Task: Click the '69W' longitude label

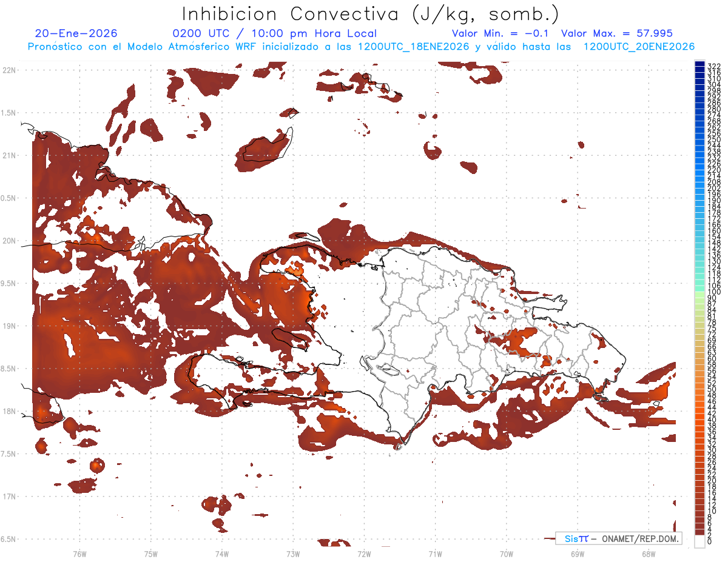Action: (x=578, y=554)
